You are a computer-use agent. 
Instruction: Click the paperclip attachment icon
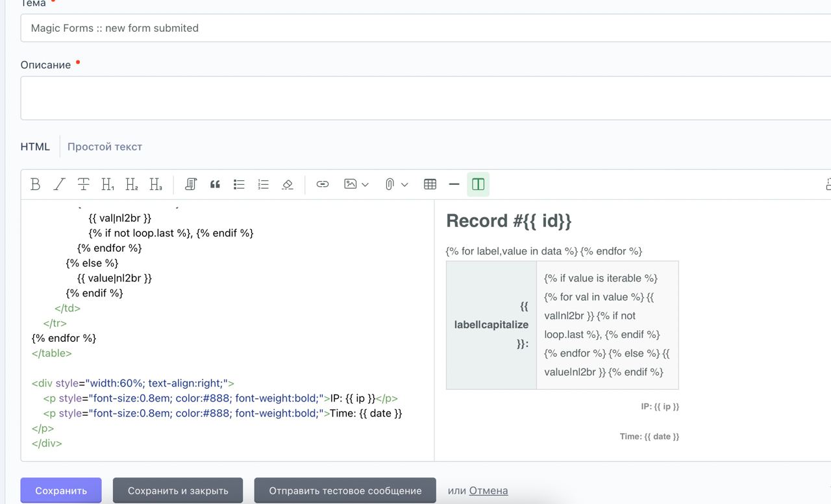click(x=390, y=184)
